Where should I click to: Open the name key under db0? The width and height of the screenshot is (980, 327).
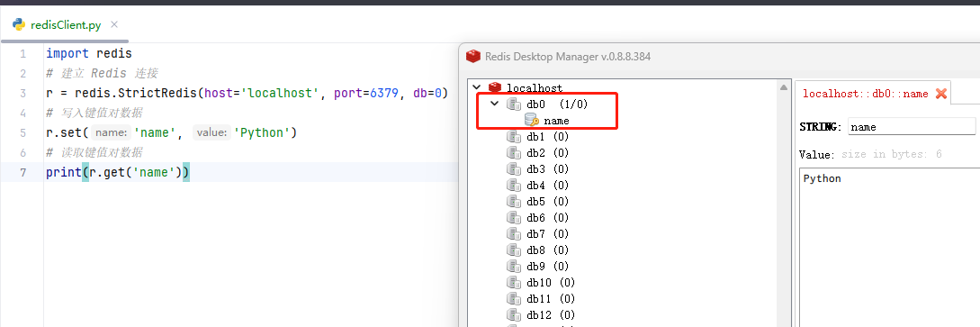click(556, 121)
